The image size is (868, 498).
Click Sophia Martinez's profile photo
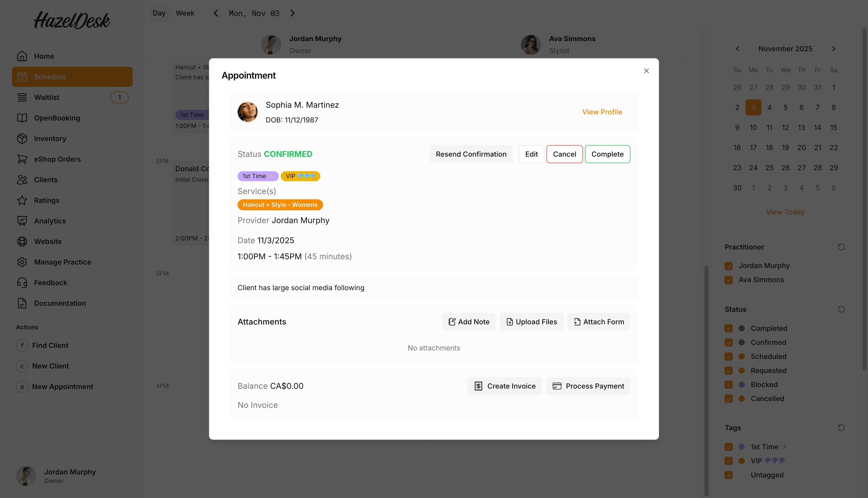[x=248, y=112]
